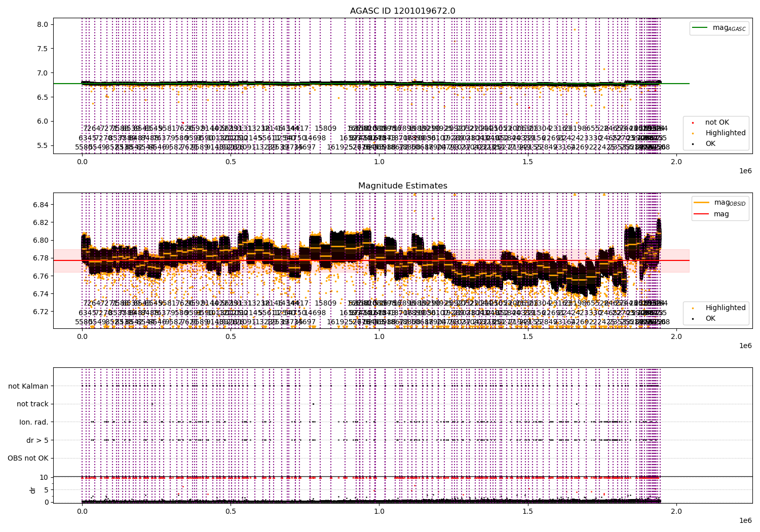Click the 6.0 y-axis tick label
Image resolution: width=760 pixels, height=532 pixels.
(x=43, y=121)
